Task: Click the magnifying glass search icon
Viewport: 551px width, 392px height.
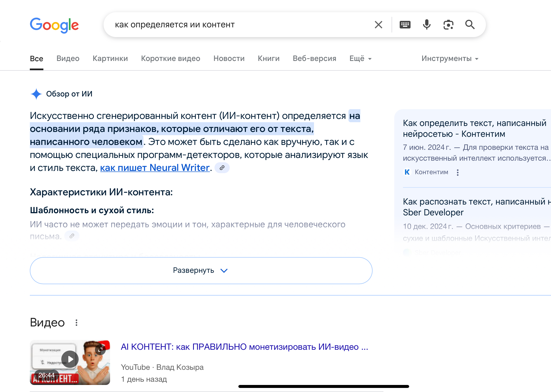Action: [470, 25]
